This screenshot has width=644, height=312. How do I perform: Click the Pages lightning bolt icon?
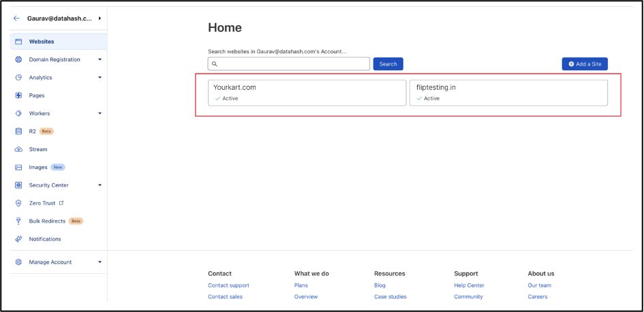coord(18,95)
